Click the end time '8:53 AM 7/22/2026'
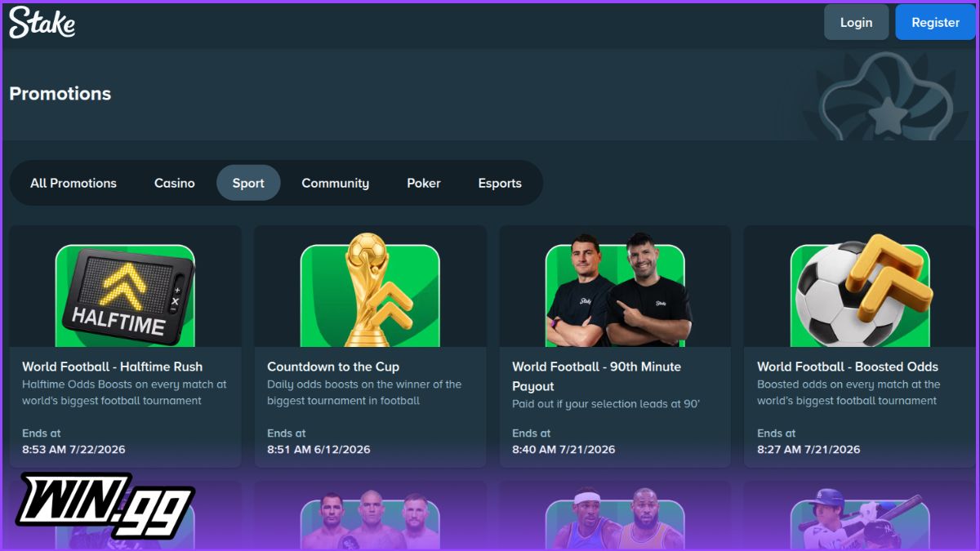The width and height of the screenshot is (980, 551). pyautogui.click(x=73, y=450)
